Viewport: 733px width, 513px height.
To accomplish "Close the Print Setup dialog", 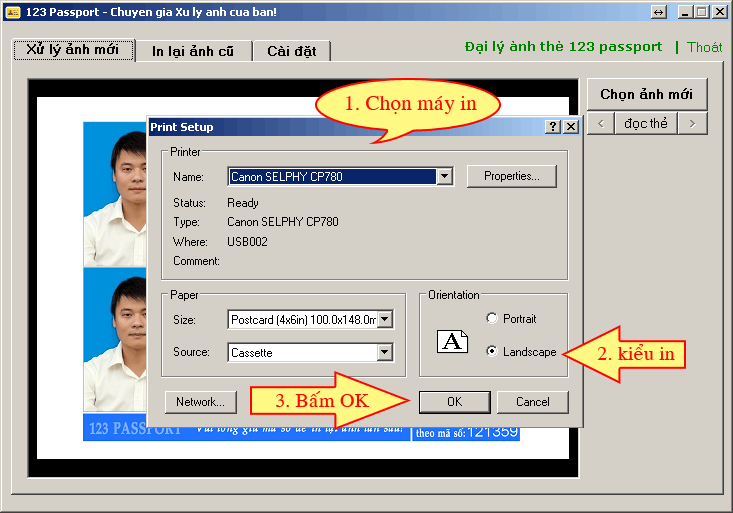I will [x=571, y=127].
